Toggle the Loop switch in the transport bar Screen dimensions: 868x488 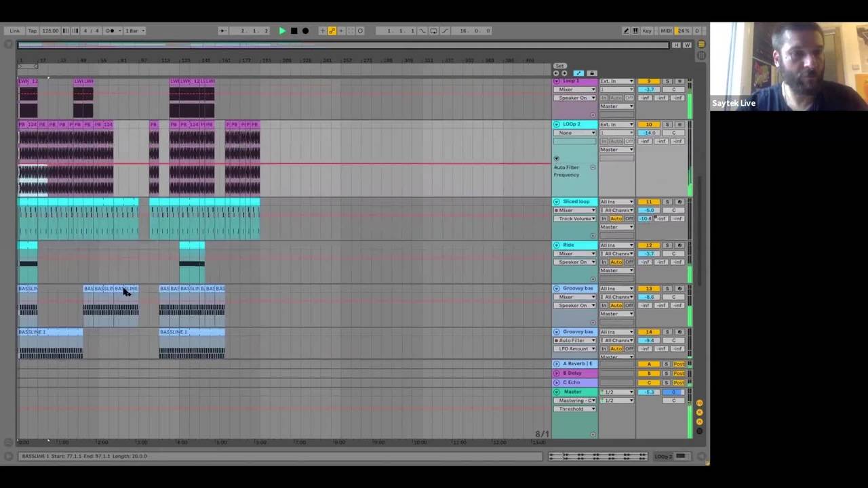tap(434, 30)
